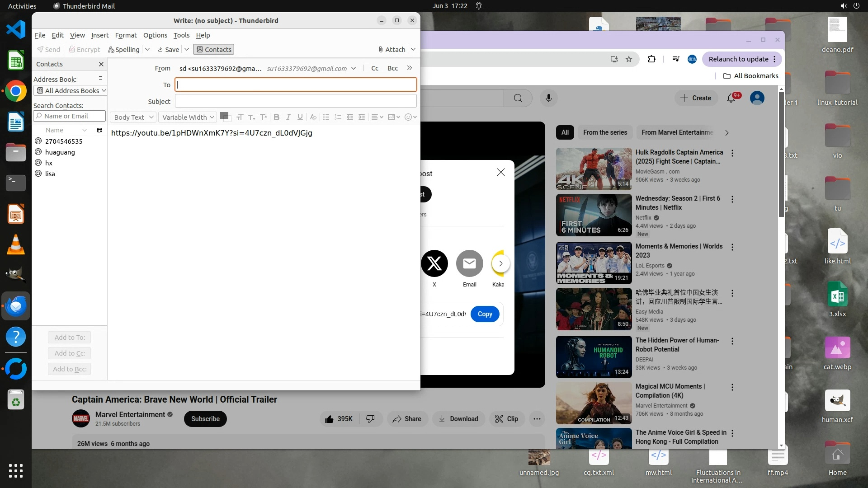
Task: Apply numbered list formatting
Action: click(x=338, y=117)
